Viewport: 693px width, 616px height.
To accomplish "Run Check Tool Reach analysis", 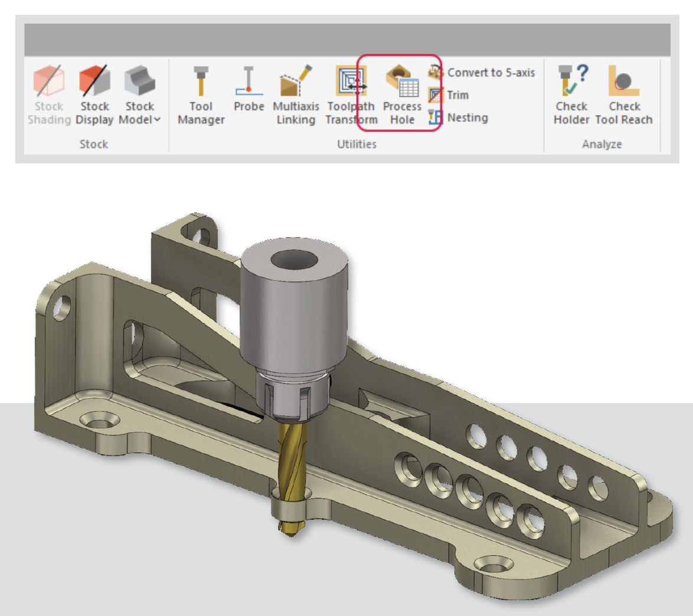I will coord(623,94).
